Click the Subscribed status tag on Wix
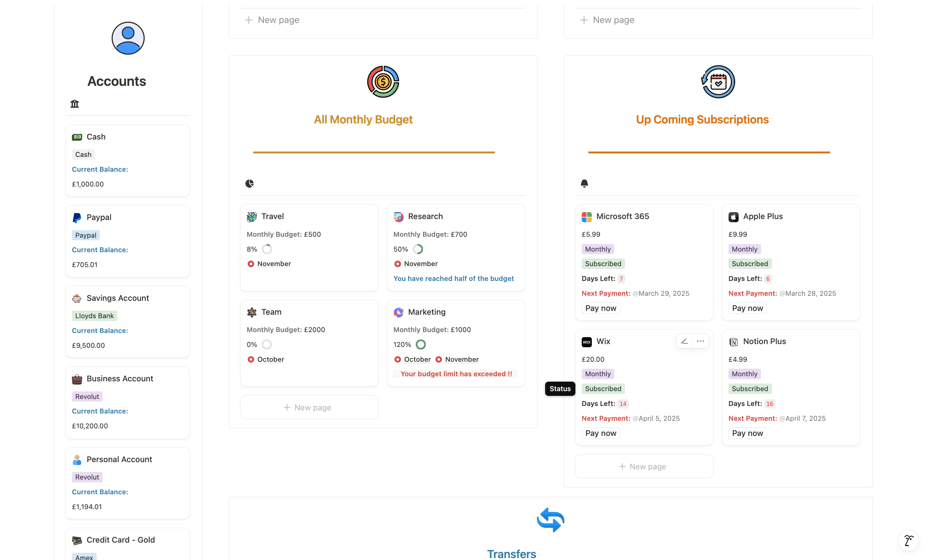This screenshot has width=928, height=560. [x=603, y=389]
